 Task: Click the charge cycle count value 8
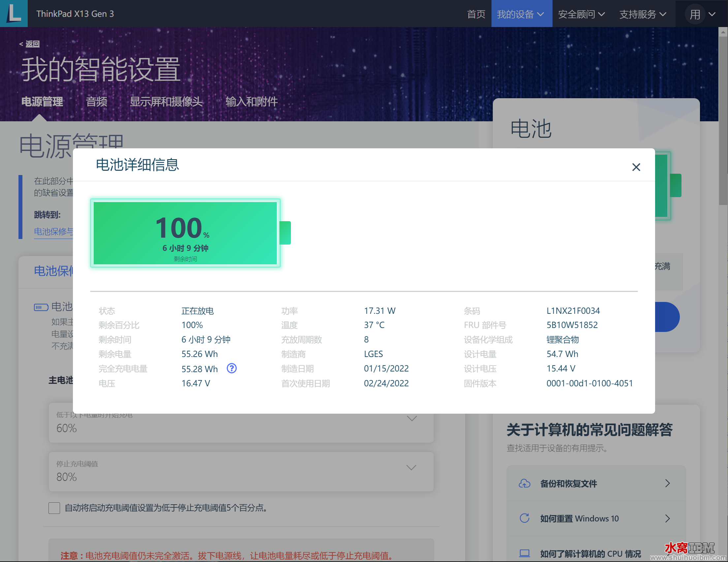click(366, 340)
